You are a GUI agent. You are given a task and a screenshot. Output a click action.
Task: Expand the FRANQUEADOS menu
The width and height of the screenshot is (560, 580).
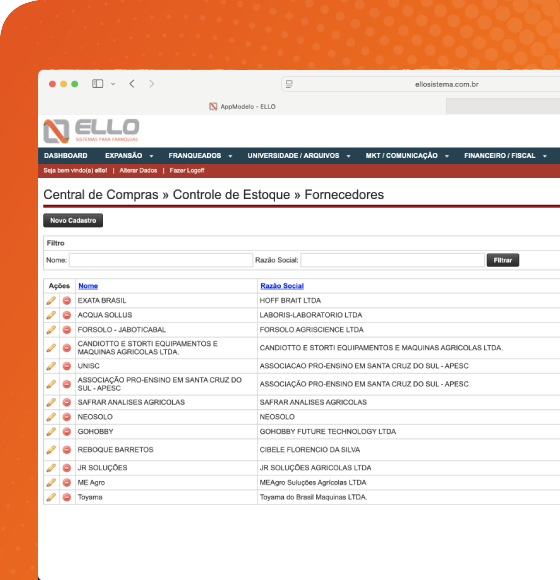[200, 156]
